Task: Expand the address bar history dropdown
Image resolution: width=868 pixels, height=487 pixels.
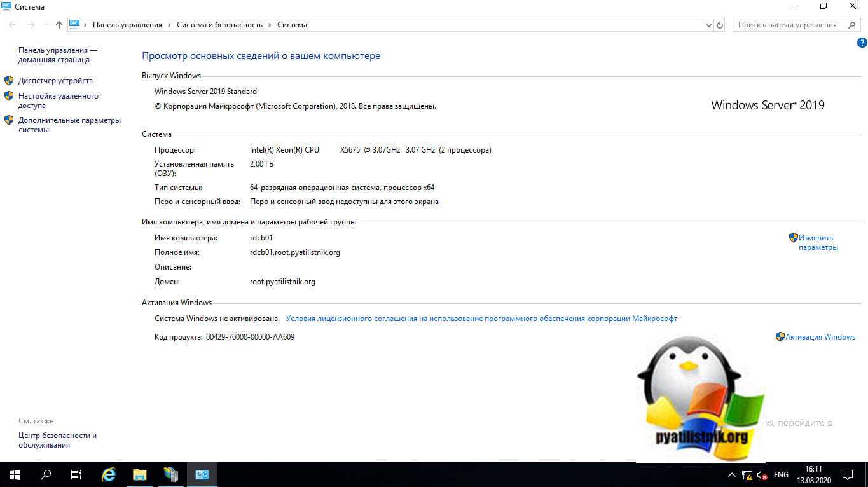Action: (x=709, y=25)
